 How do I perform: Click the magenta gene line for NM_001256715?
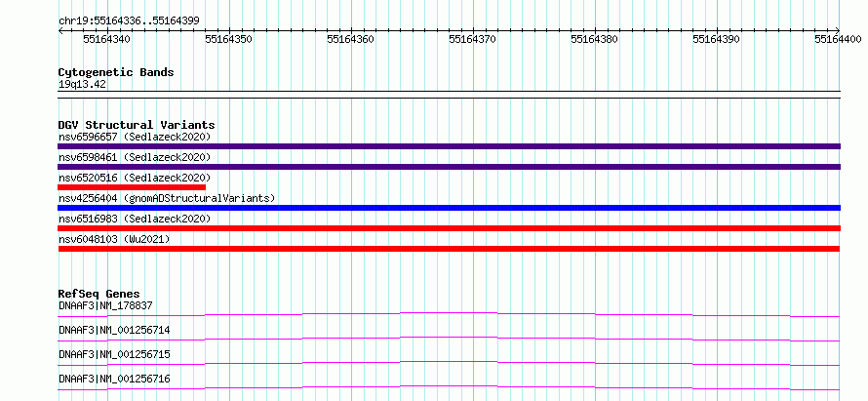pos(449,363)
